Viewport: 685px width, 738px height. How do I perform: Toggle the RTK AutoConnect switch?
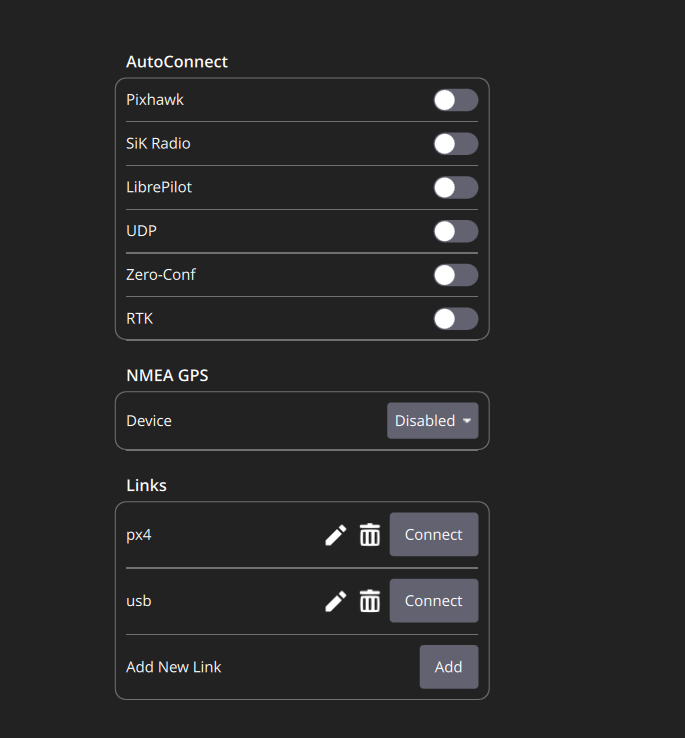pyautogui.click(x=455, y=319)
